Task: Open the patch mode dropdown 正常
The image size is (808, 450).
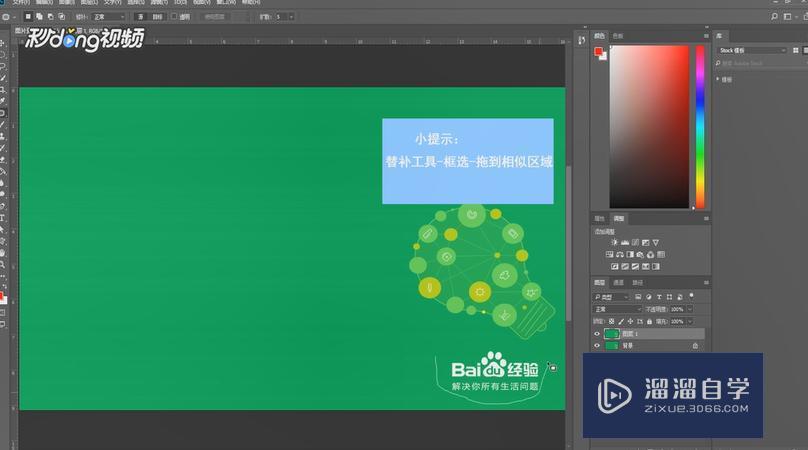Action: point(108,17)
